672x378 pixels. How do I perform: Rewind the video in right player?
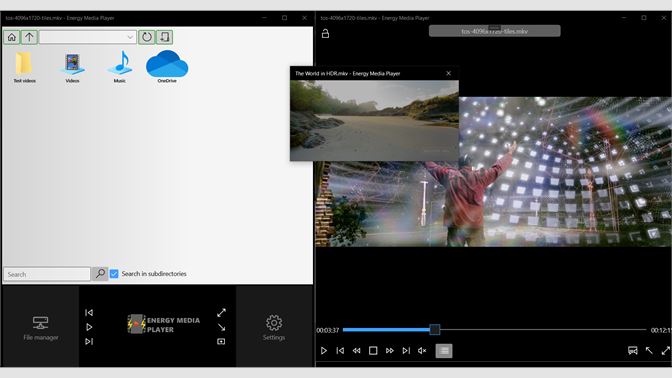click(357, 351)
